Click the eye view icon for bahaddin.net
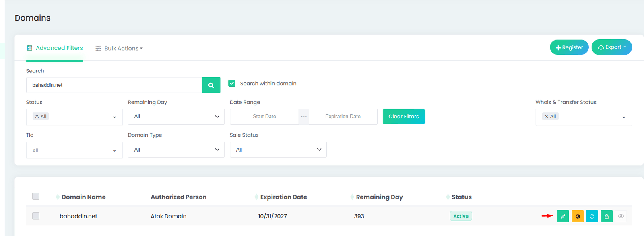This screenshot has width=644, height=236. click(x=621, y=216)
